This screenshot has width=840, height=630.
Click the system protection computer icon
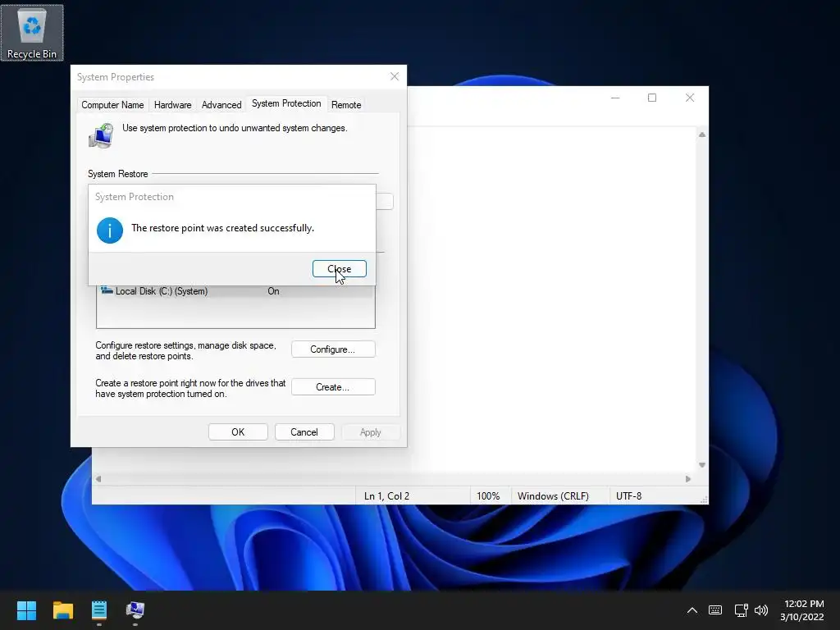pyautogui.click(x=101, y=135)
